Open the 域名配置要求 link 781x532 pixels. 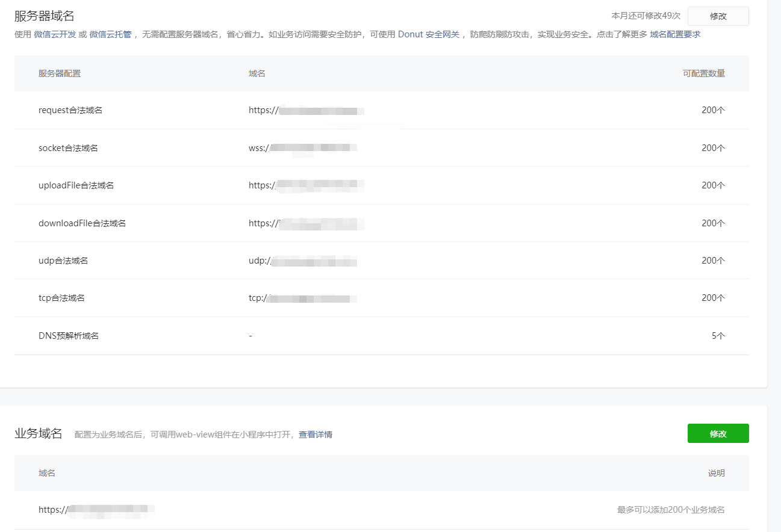tap(674, 35)
